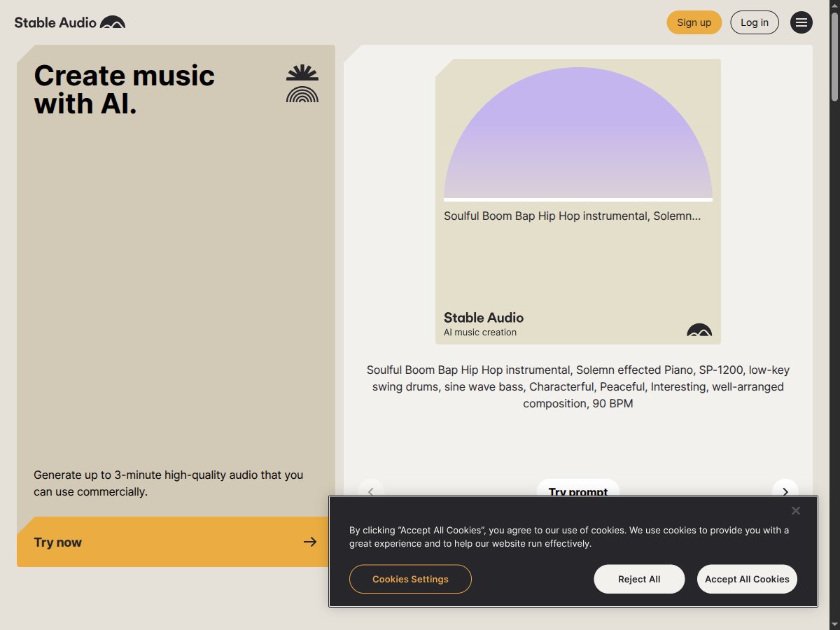Click the Log in button
Image resolution: width=840 pixels, height=630 pixels.
pos(755,22)
